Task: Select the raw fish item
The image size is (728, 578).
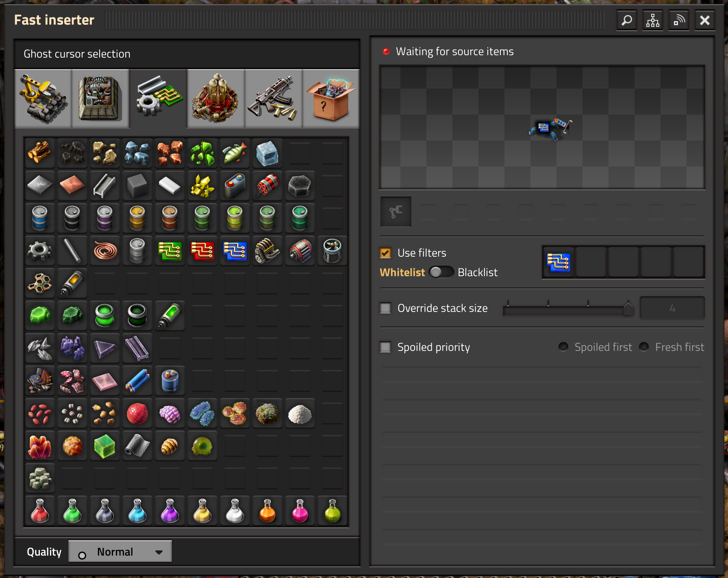Action: 235,154
